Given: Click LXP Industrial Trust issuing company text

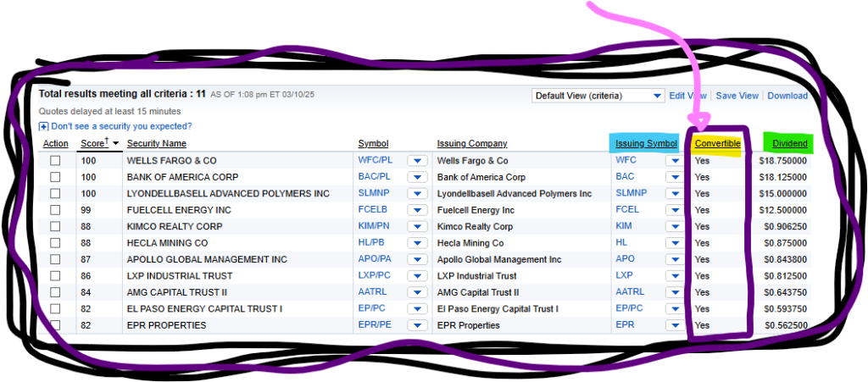Looking at the screenshot, I should coord(476,276).
